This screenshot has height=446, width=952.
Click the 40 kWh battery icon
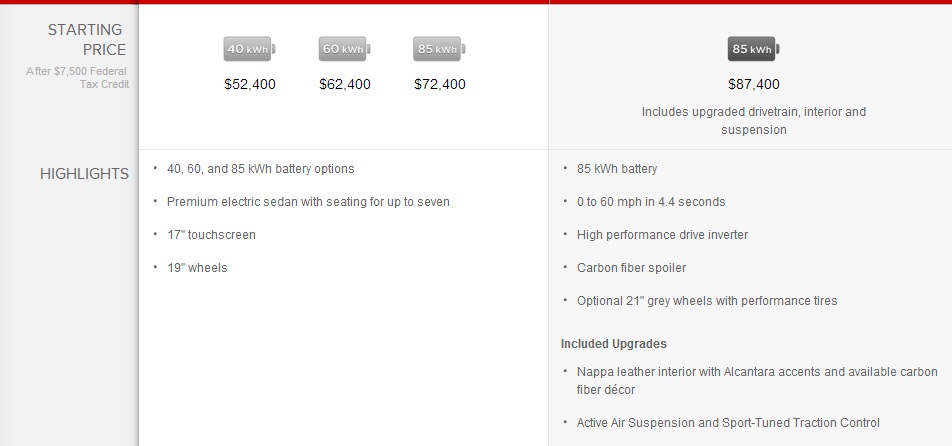[250, 49]
